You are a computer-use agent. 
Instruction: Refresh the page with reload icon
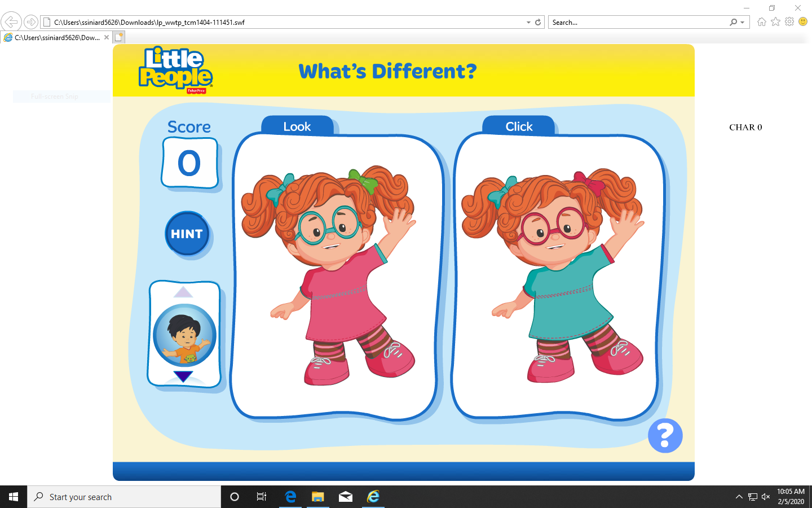(x=538, y=23)
